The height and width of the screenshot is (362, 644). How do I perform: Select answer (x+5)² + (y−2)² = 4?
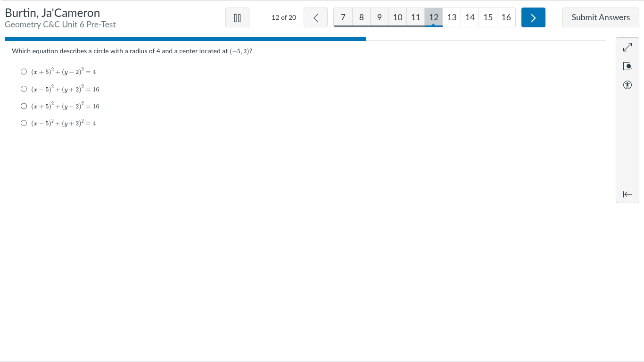coord(24,72)
